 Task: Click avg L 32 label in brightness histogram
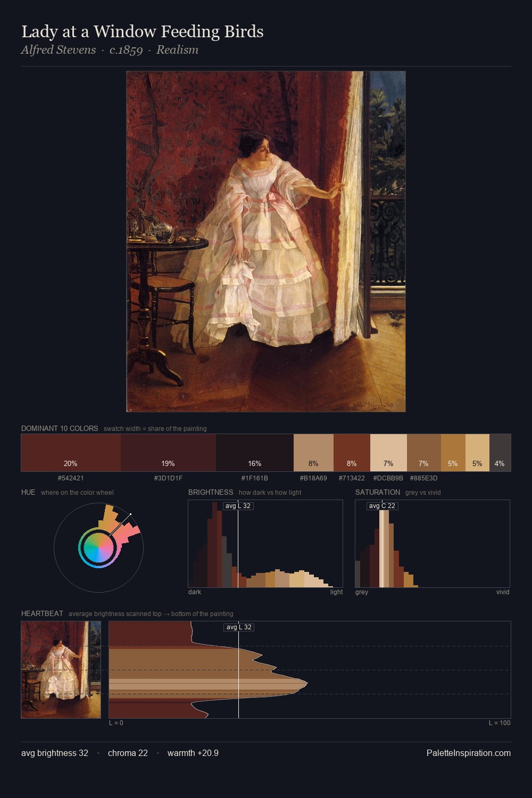pyautogui.click(x=238, y=506)
